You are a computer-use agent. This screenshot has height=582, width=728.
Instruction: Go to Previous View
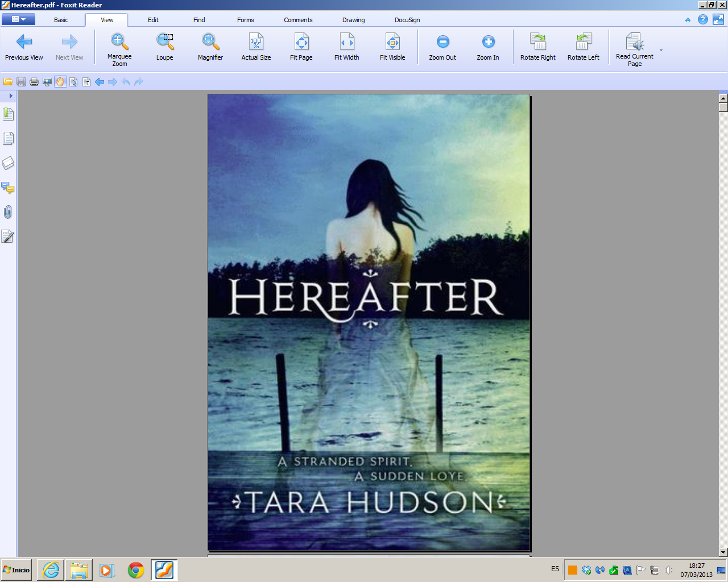(x=24, y=47)
